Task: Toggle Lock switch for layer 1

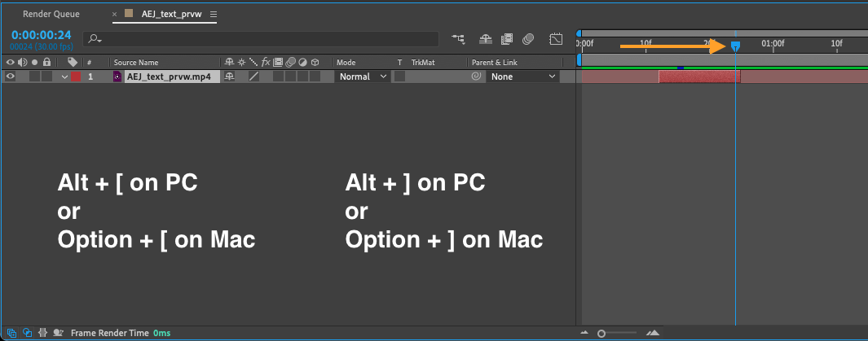Action: coord(47,77)
